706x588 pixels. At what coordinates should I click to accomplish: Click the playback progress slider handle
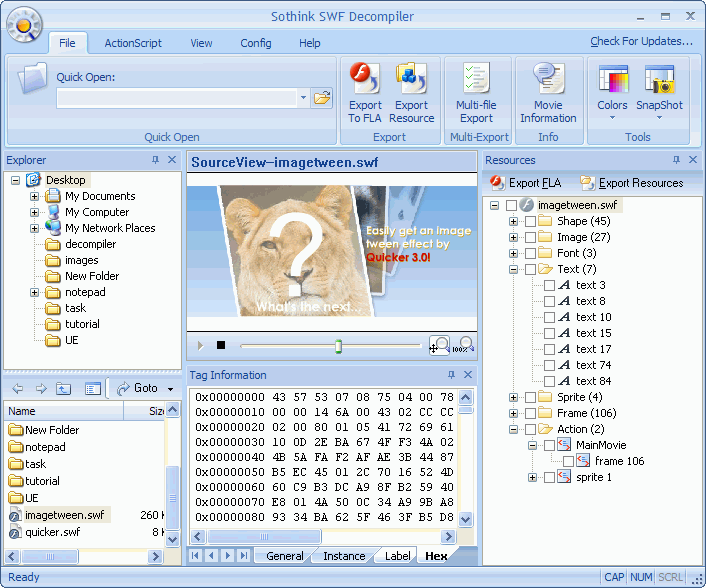pos(338,346)
